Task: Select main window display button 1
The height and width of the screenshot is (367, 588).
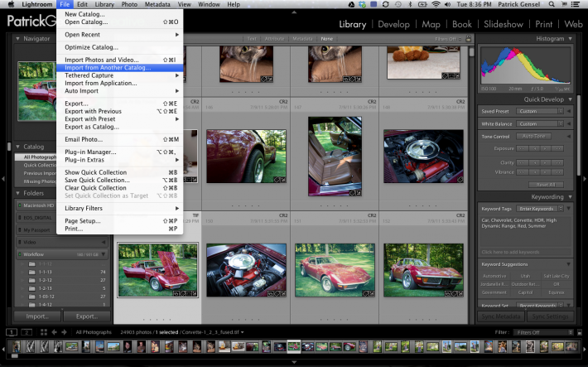Action: (x=12, y=332)
